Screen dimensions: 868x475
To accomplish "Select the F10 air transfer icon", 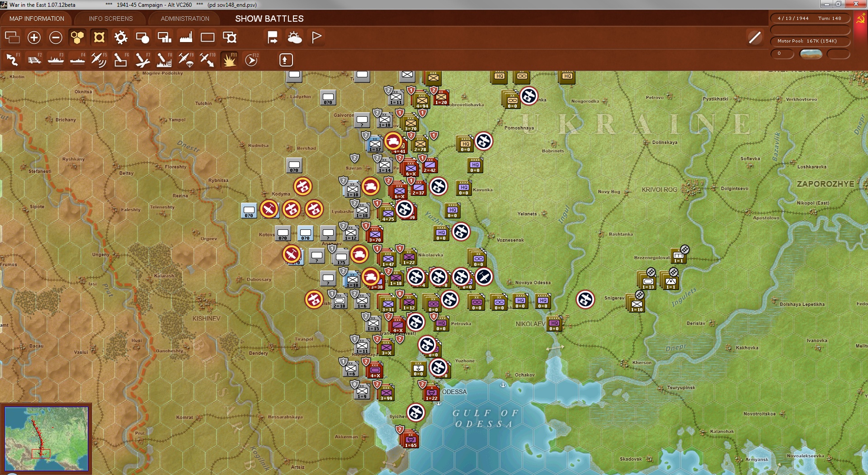I will click(208, 60).
